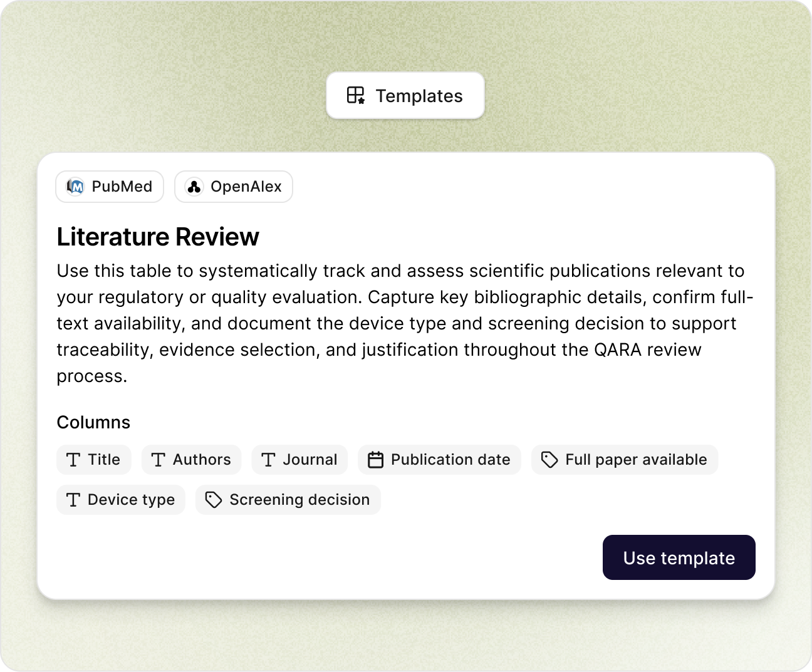Click the PubMed logo icon
The width and height of the screenshot is (812, 672).
(x=76, y=187)
